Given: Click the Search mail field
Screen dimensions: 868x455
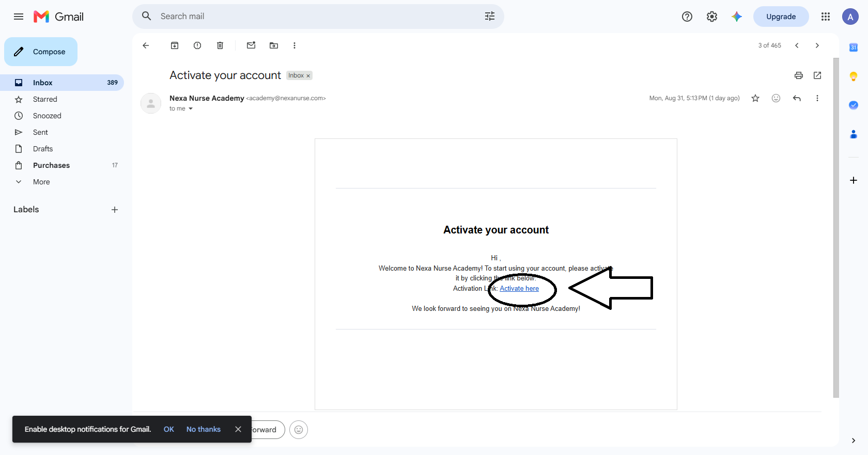Looking at the screenshot, I should 318,17.
